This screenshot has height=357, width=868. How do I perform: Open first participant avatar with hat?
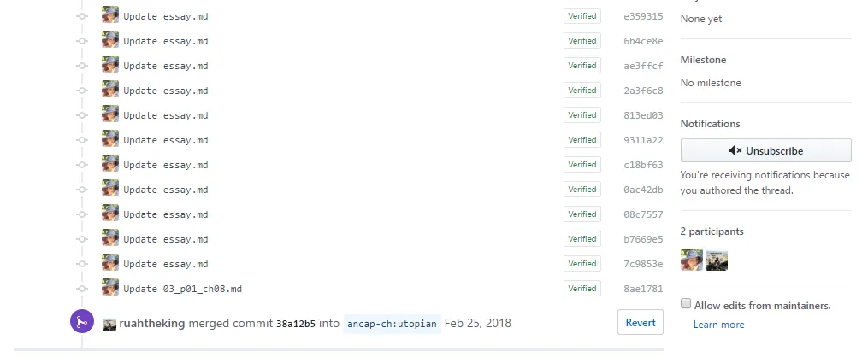pyautogui.click(x=692, y=260)
